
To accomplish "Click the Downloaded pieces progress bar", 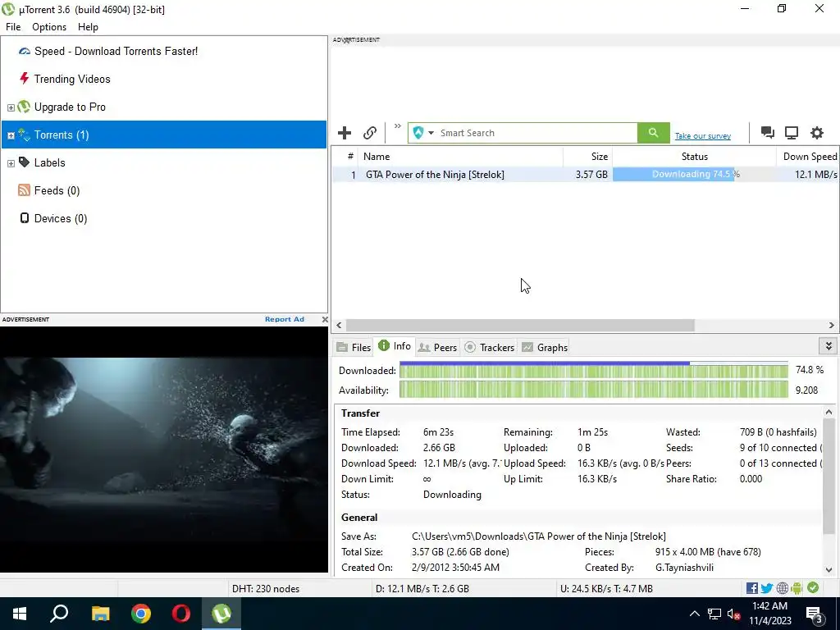I will 594,370.
